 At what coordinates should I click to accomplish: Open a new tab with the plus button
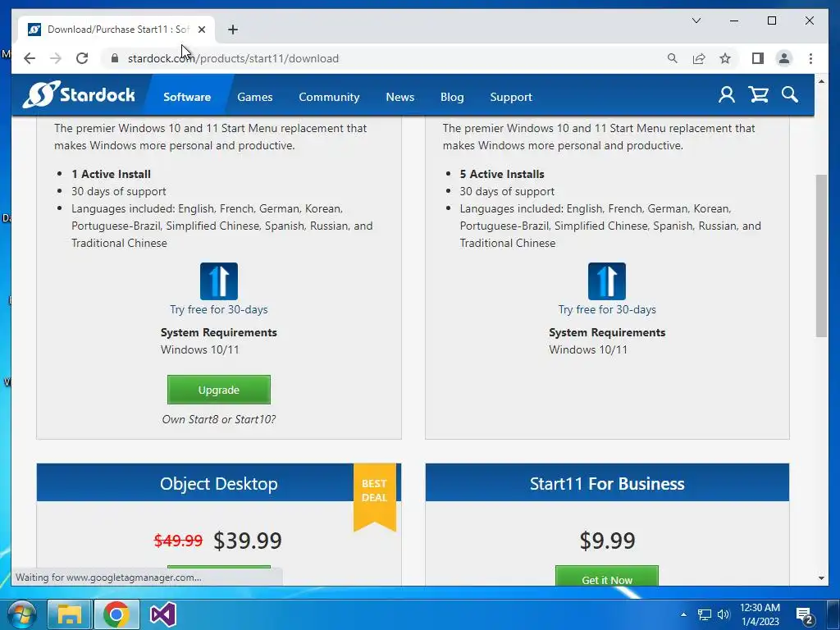point(232,30)
